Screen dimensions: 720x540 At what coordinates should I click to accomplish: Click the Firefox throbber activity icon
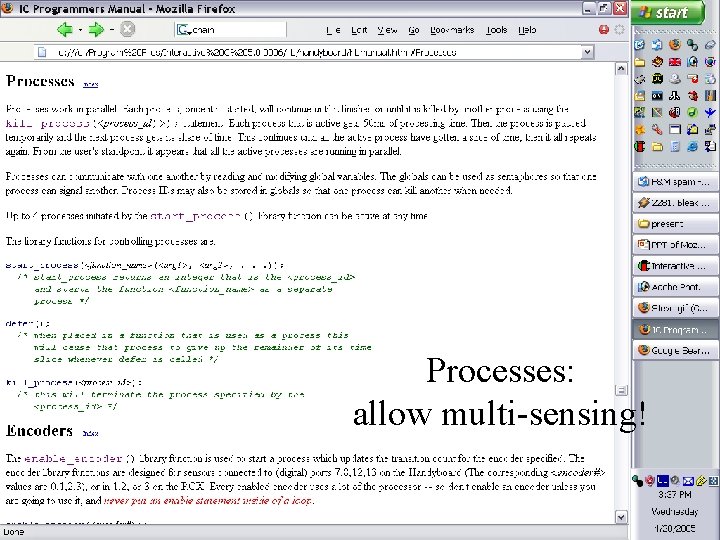point(619,29)
